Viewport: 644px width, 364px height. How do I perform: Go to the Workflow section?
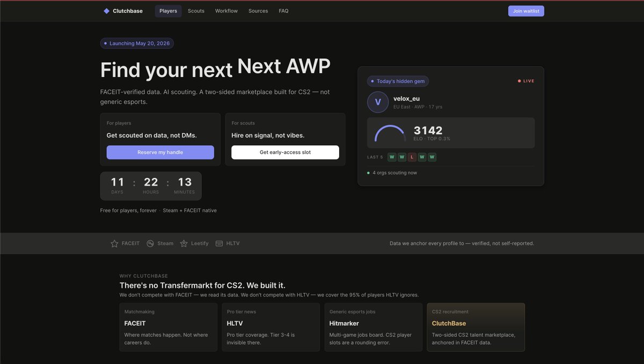(x=226, y=11)
